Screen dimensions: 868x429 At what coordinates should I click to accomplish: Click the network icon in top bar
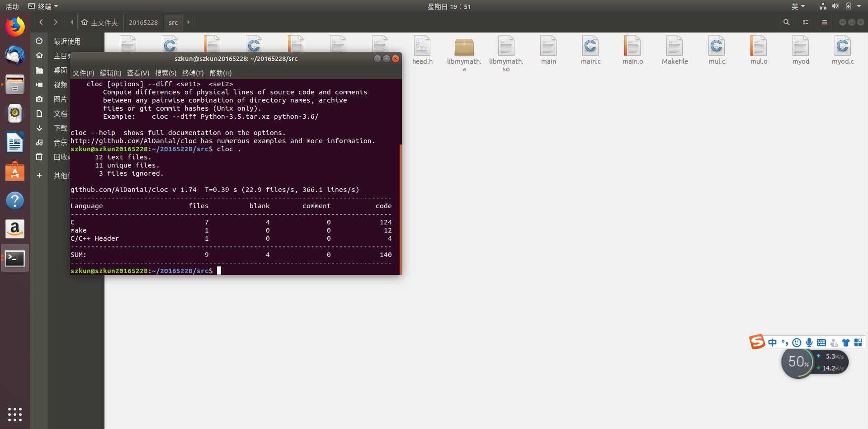coord(823,6)
